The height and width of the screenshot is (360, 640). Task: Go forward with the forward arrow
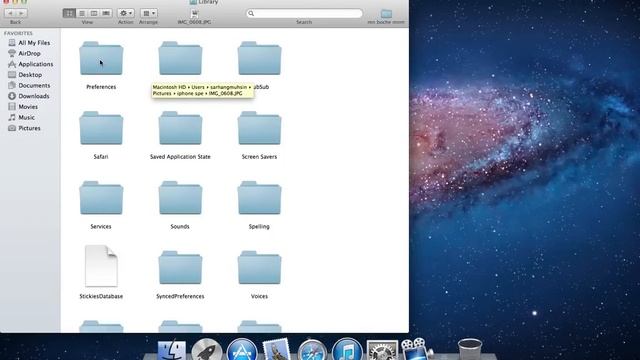click(21, 13)
